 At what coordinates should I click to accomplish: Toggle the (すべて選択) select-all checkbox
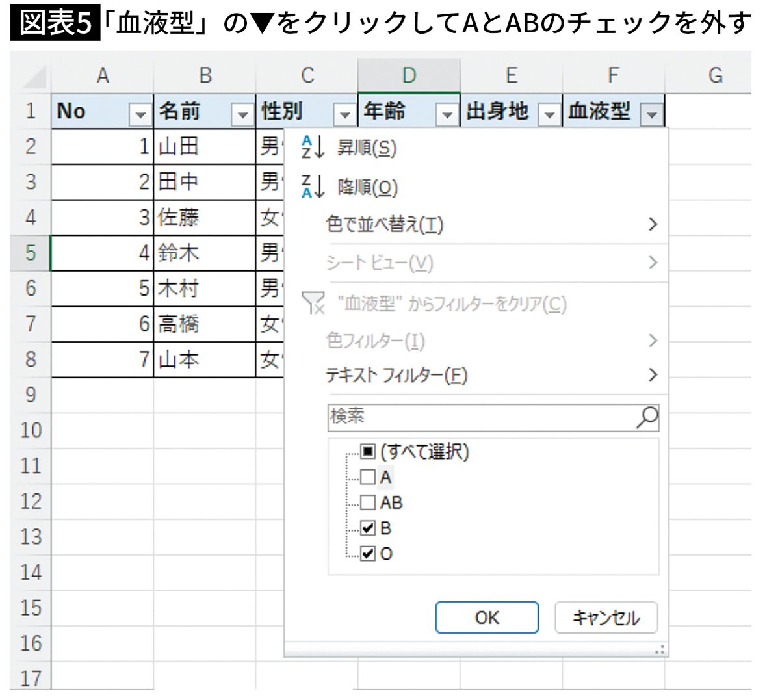coord(368,452)
